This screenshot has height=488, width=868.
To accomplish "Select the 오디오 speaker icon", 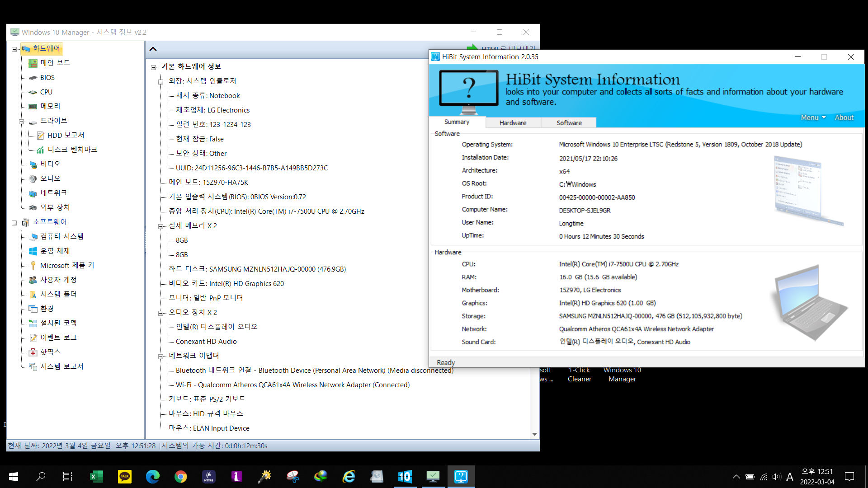I will click(33, 179).
